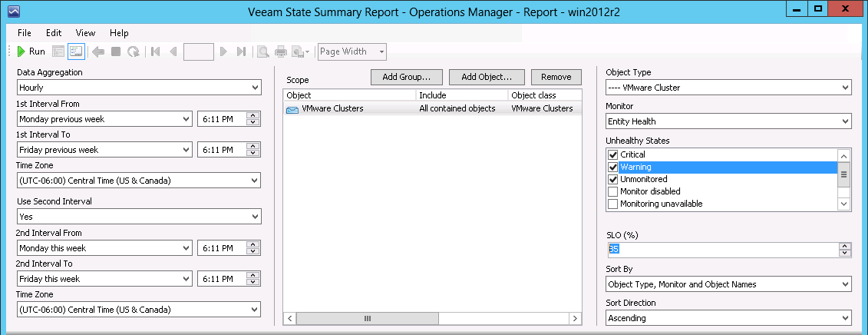This screenshot has width=868, height=335.
Task: Click the 1st Interval From time field
Action: (222, 118)
